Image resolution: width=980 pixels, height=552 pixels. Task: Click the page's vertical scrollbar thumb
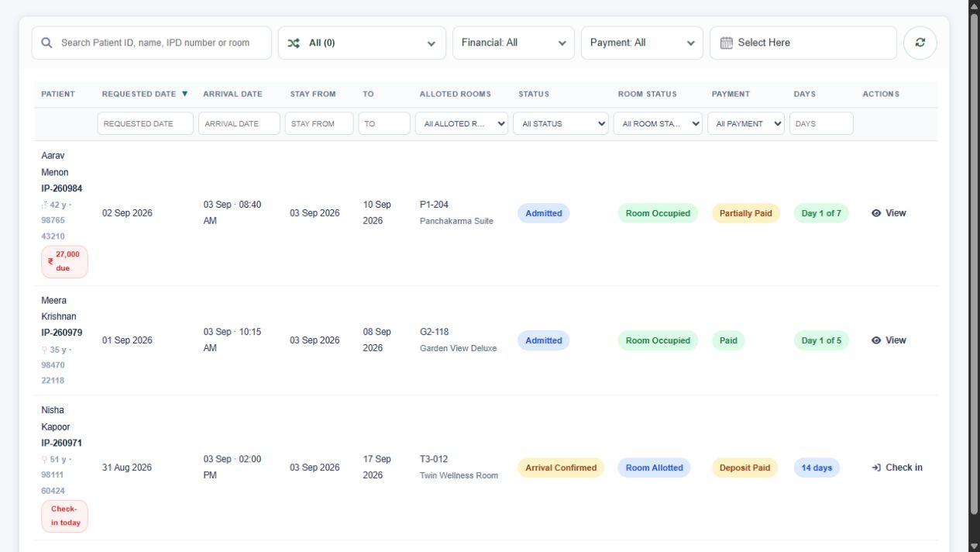pos(974,264)
